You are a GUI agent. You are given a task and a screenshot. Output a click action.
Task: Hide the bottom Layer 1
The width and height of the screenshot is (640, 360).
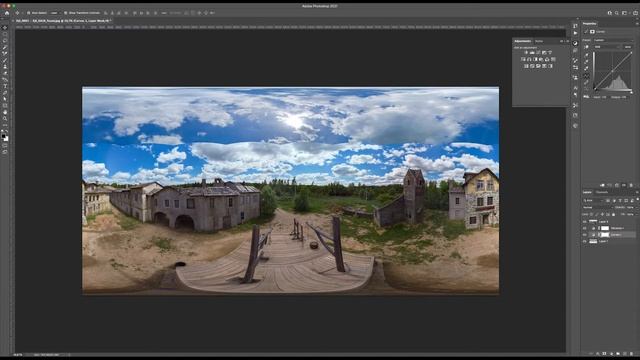(584, 241)
